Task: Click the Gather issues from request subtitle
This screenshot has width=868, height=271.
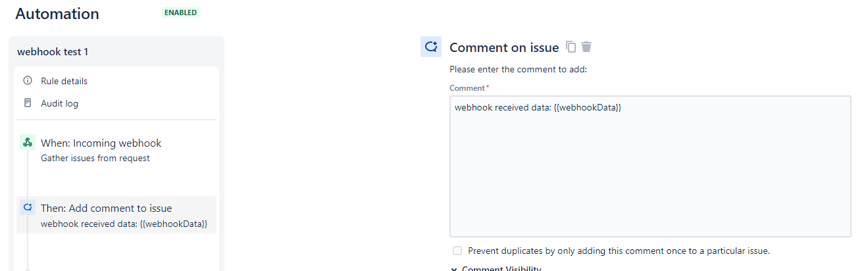Action: (x=95, y=158)
